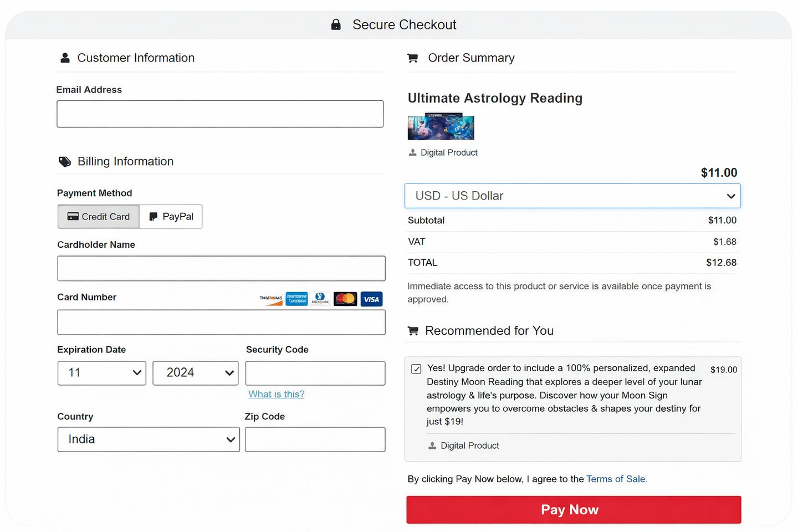The width and height of the screenshot is (798, 532).
Task: Click the blue American Express logo
Action: (296, 299)
